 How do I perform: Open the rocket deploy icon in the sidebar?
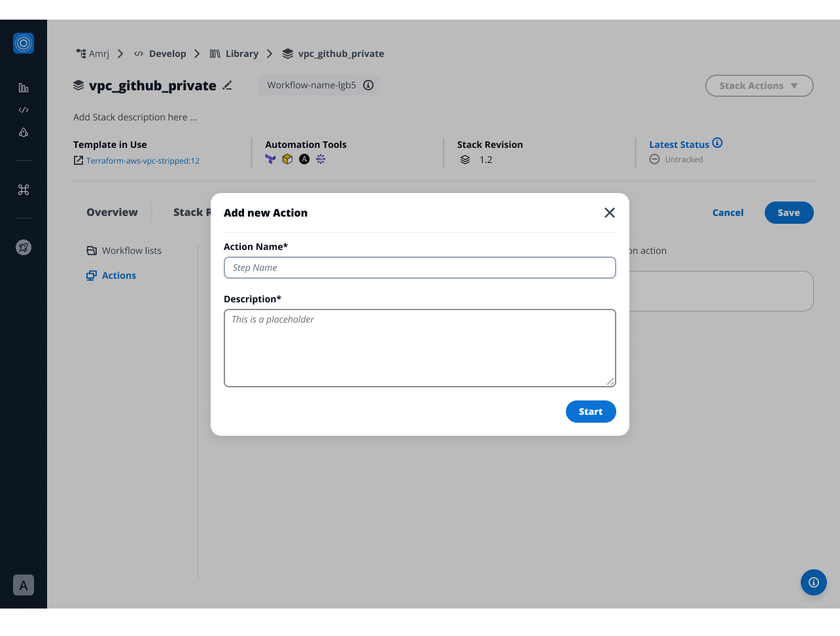click(23, 132)
